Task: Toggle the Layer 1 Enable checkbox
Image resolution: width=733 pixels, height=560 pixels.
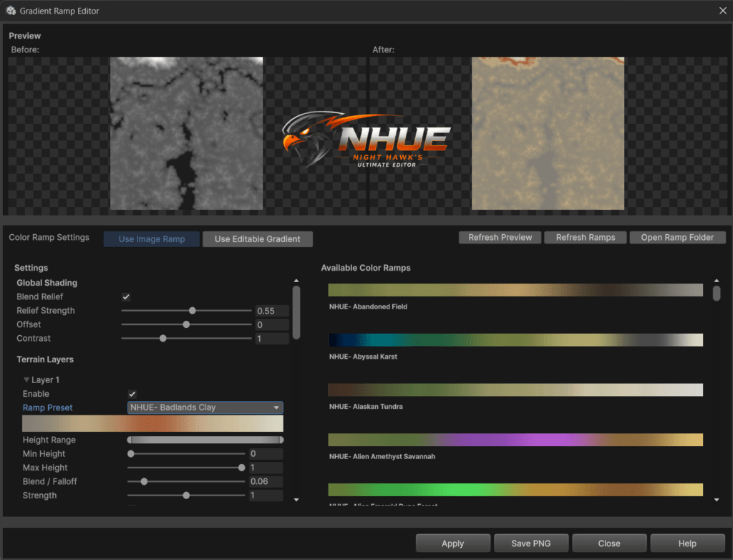Action: pyautogui.click(x=132, y=394)
